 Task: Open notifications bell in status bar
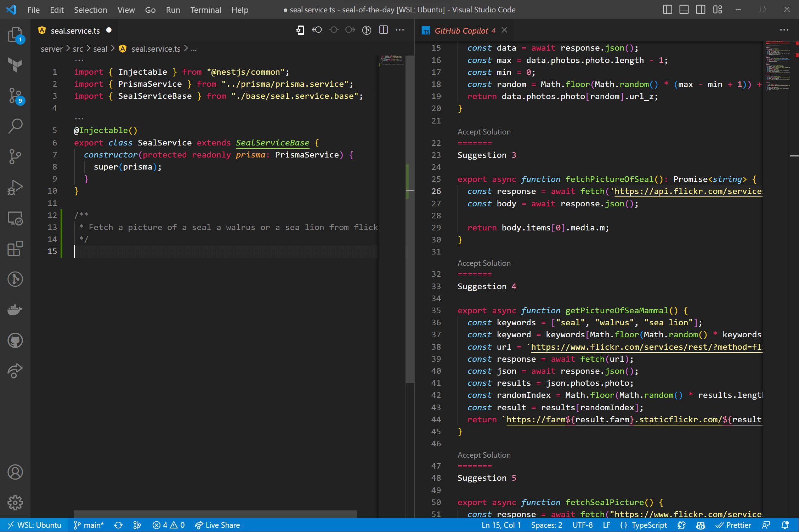[785, 525]
